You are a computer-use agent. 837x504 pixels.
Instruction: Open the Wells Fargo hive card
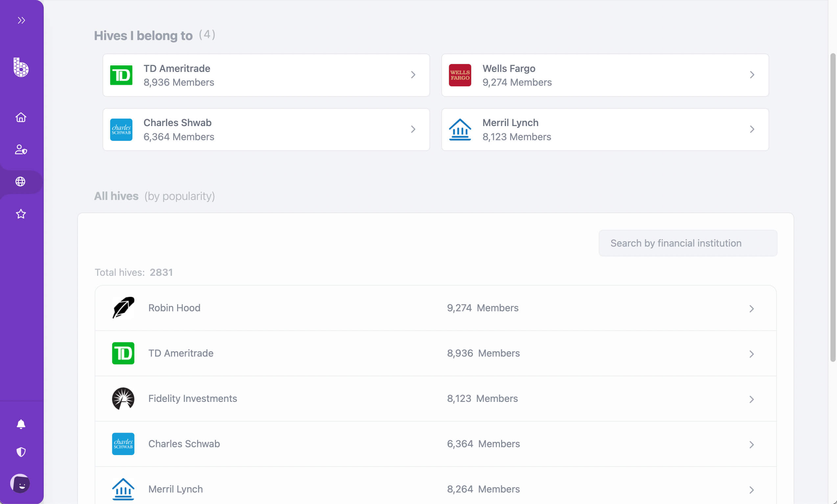[x=605, y=75]
